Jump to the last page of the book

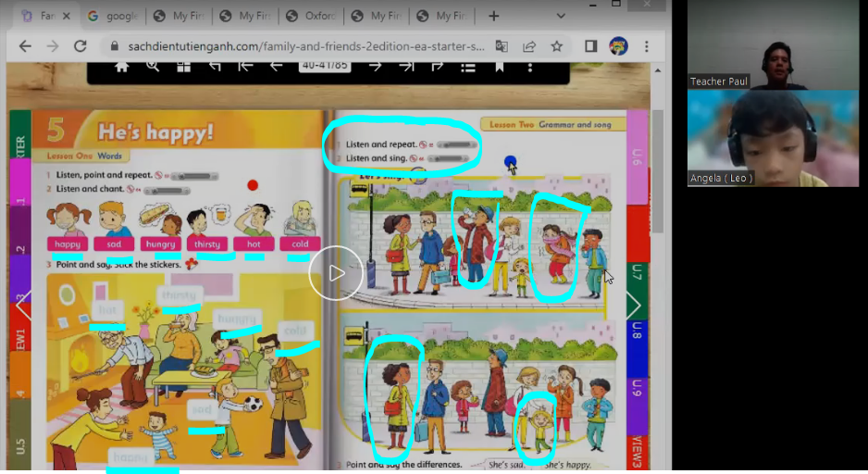(x=406, y=67)
